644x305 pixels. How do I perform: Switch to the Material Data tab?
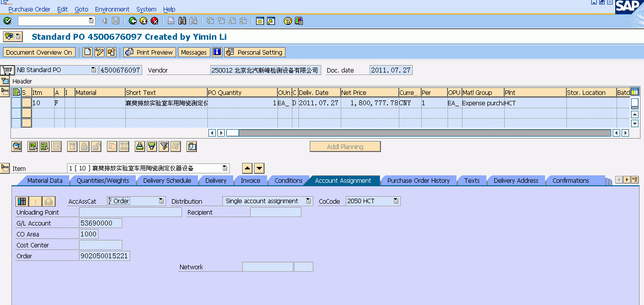point(45,180)
